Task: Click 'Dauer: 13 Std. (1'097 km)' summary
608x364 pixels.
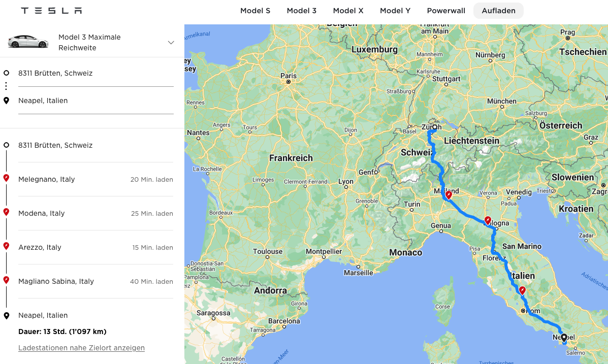Action: (x=62, y=332)
